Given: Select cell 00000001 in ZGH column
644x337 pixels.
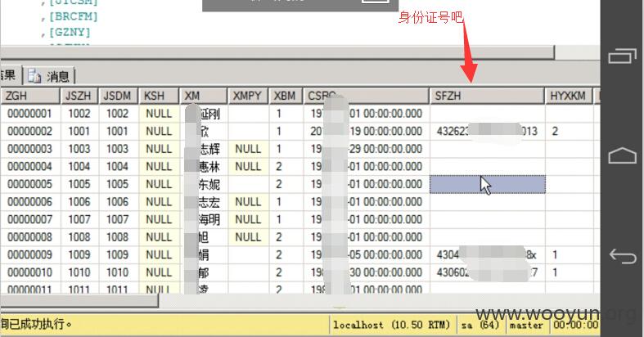Looking at the screenshot, I should [31, 114].
